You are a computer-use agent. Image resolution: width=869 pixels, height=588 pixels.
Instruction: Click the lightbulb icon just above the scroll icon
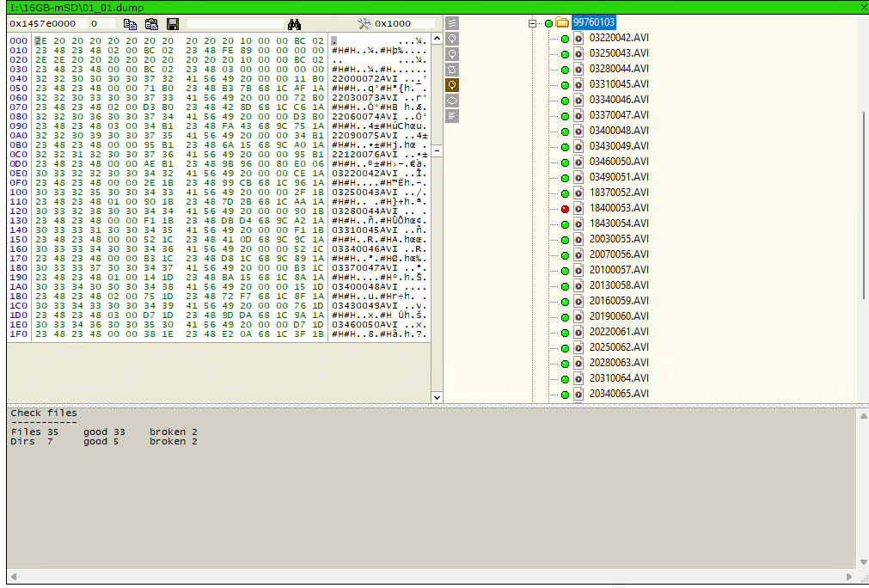(452, 54)
